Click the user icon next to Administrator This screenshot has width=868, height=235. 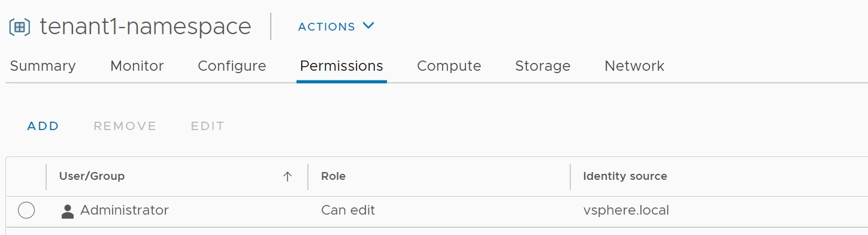68,210
